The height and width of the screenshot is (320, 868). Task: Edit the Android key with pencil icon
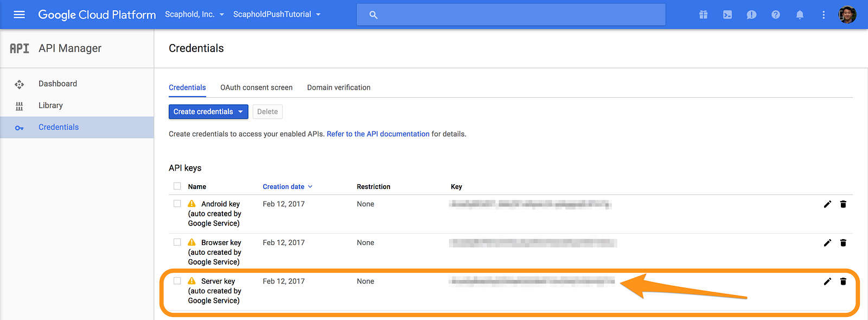[x=827, y=204]
